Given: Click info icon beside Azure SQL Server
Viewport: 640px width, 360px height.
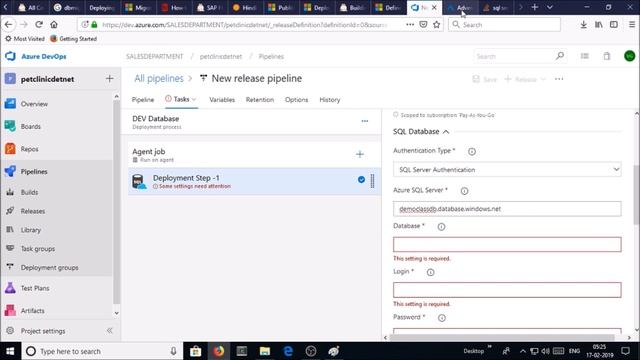Looking at the screenshot, I should pos(464,191).
